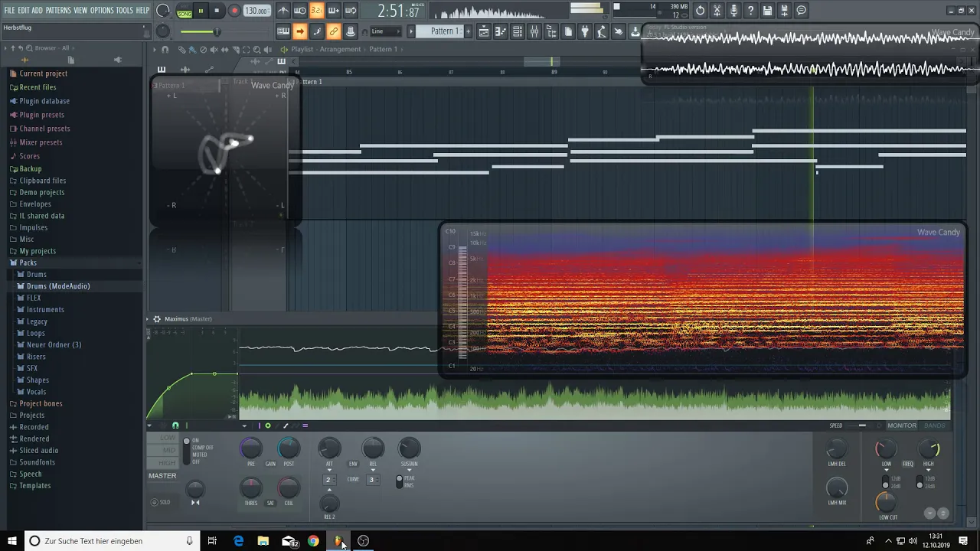Click the undo history icon

click(x=701, y=11)
